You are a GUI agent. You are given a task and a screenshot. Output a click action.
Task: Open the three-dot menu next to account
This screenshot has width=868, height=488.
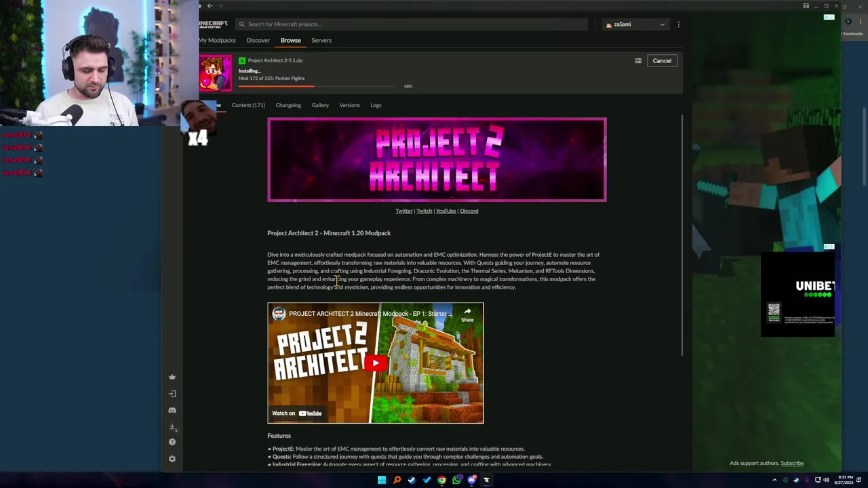[x=678, y=24]
